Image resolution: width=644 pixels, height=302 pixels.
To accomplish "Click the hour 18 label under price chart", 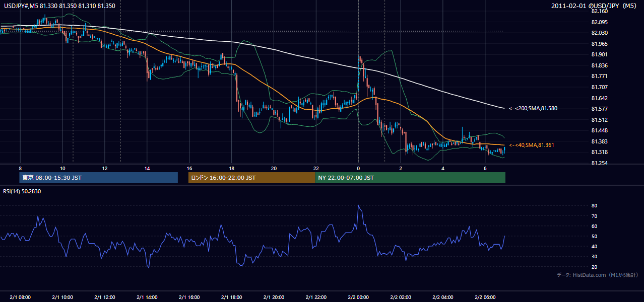I will (x=231, y=168).
